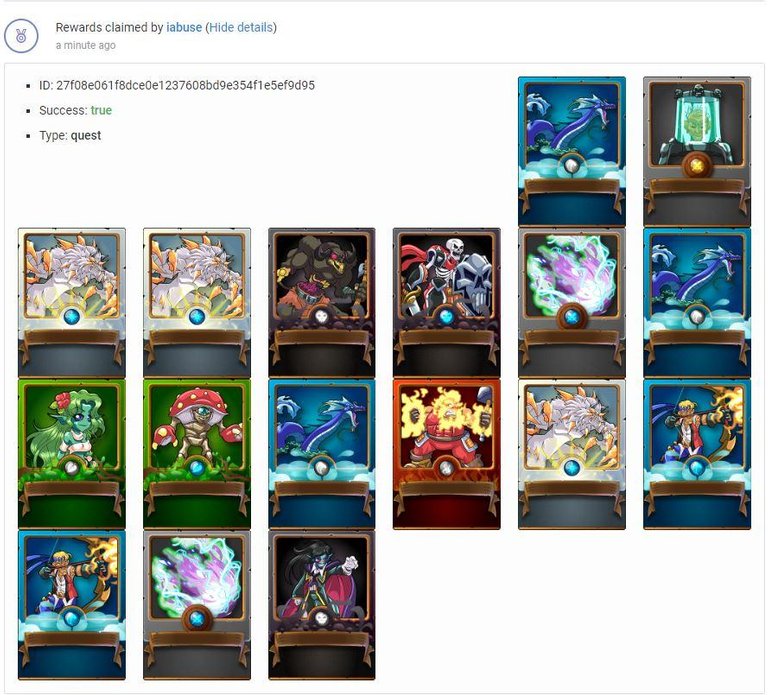Image resolution: width=768 pixels, height=695 pixels.
Task: Click the rewards medal icon
Action: pyautogui.click(x=21, y=36)
